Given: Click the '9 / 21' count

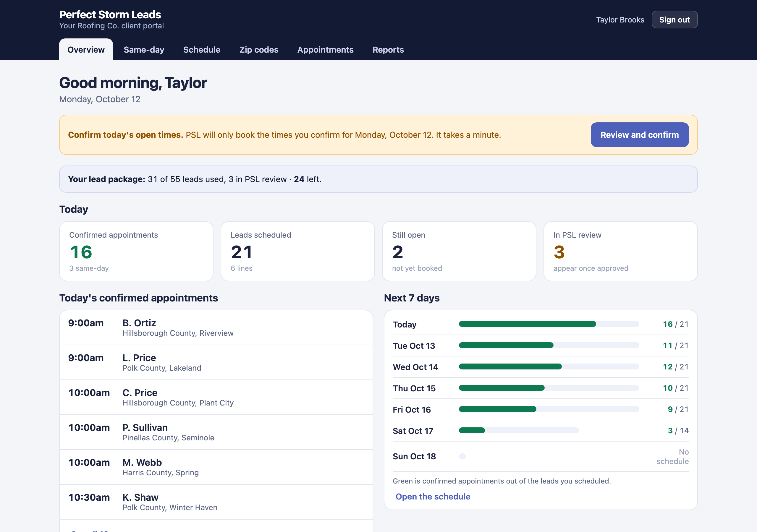Looking at the screenshot, I should click(x=678, y=409).
